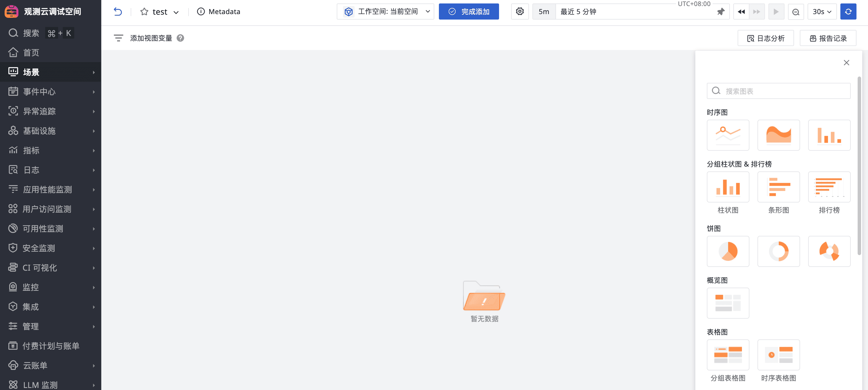Select the 排行榜 leaderboard chart
Viewport: 868px width, 390px height.
point(829,187)
